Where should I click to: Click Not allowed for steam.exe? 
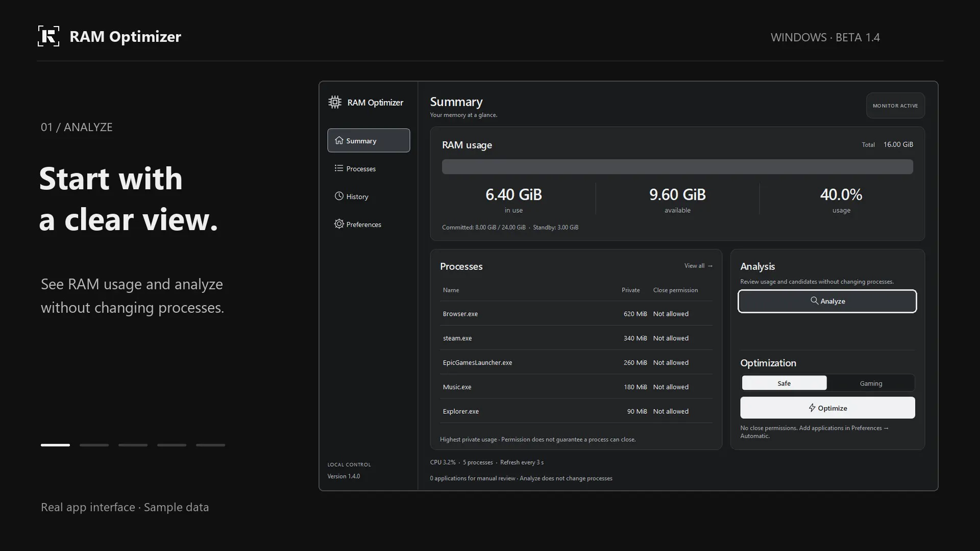671,338
